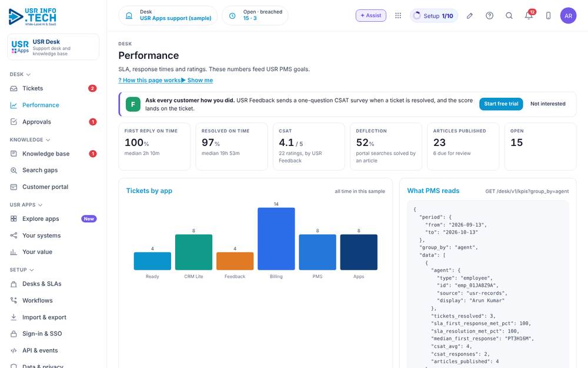Open notifications bell with 12 badge
The width and height of the screenshot is (588, 368).
click(x=529, y=15)
